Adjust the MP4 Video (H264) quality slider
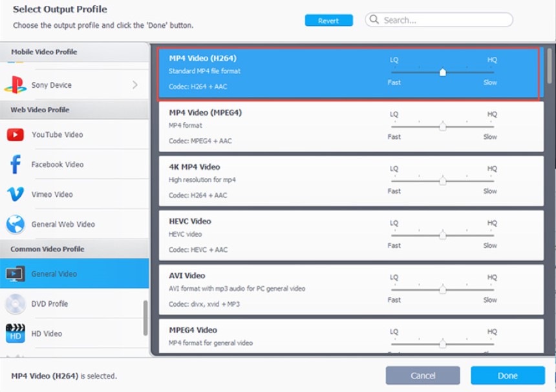 [442, 72]
